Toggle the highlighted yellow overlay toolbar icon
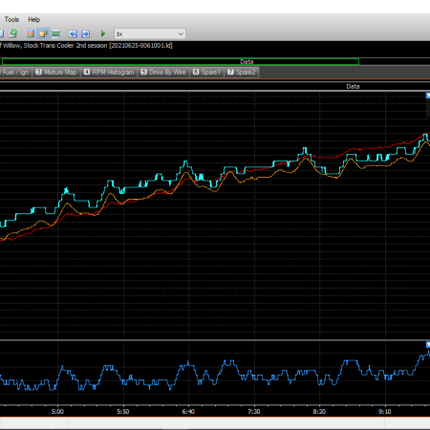Image resolution: width=430 pixels, height=430 pixels. (x=43, y=33)
